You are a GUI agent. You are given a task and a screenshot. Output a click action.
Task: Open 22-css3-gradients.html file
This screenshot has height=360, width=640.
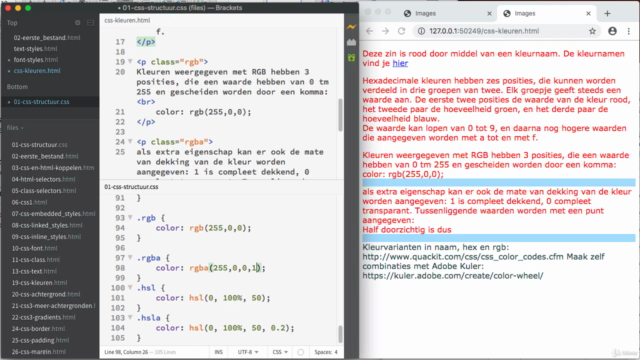pyautogui.click(x=43, y=317)
